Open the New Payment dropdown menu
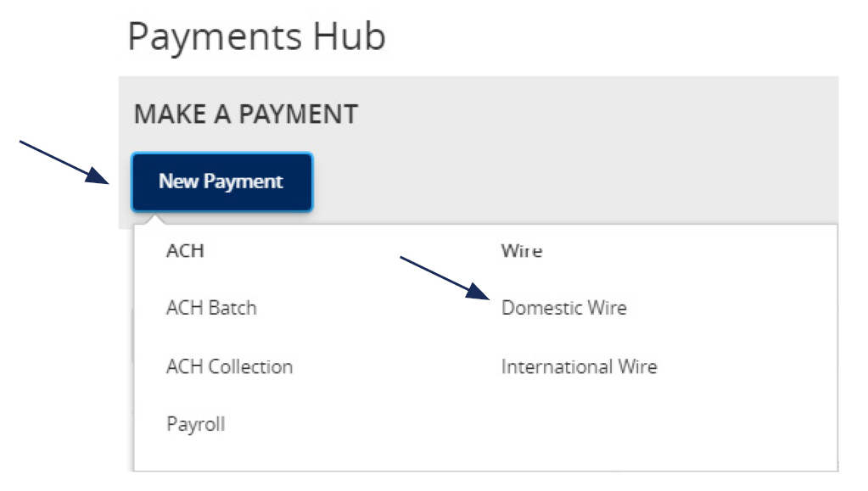 221,181
